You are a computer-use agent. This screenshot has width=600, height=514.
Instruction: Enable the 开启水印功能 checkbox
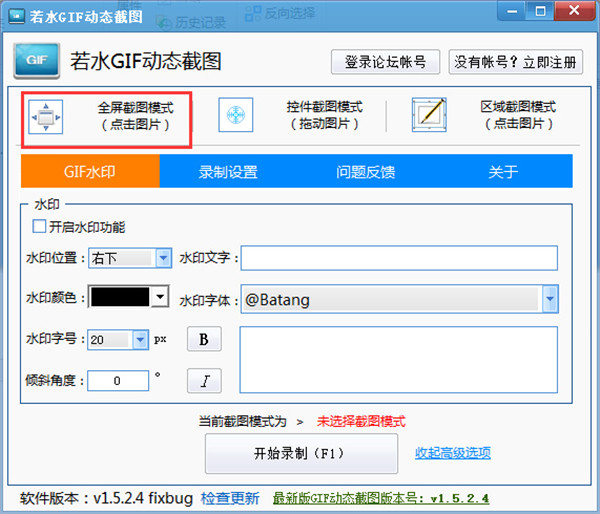coord(39,226)
